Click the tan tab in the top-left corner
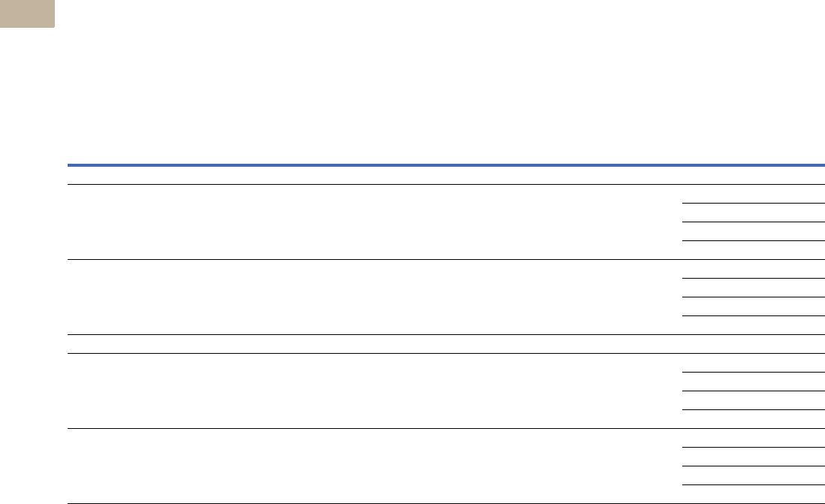Screen dimensions: 825x504 27,14
